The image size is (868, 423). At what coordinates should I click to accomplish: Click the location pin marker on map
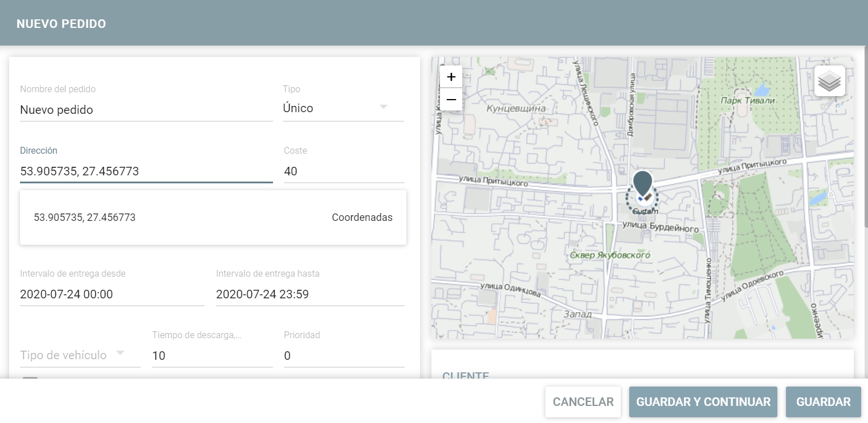pos(642,184)
